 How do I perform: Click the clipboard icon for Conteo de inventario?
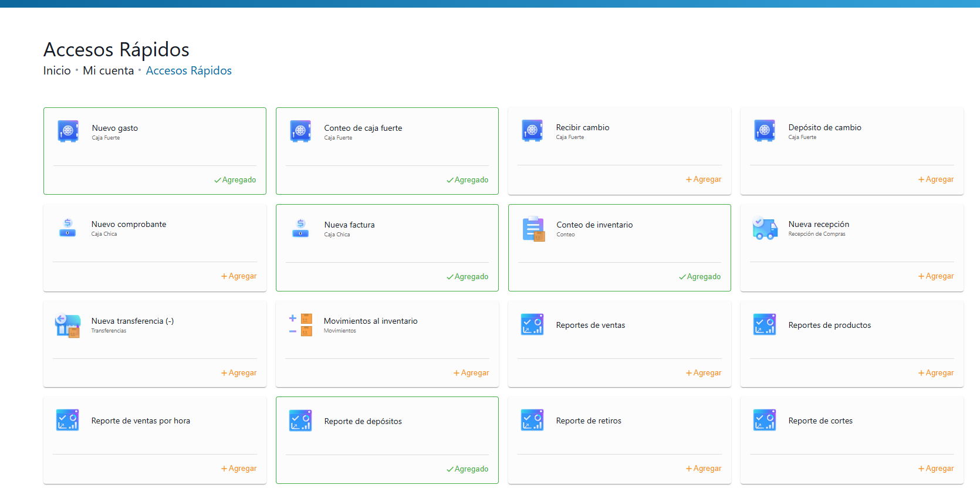point(533,229)
